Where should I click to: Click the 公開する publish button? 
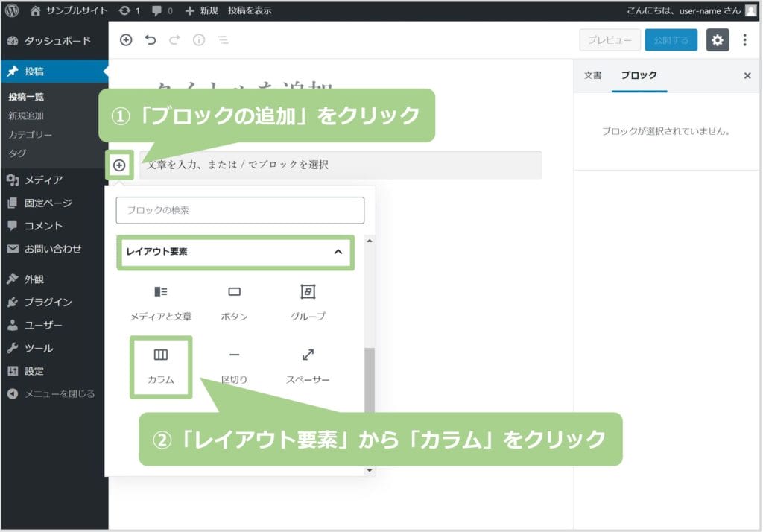[671, 40]
